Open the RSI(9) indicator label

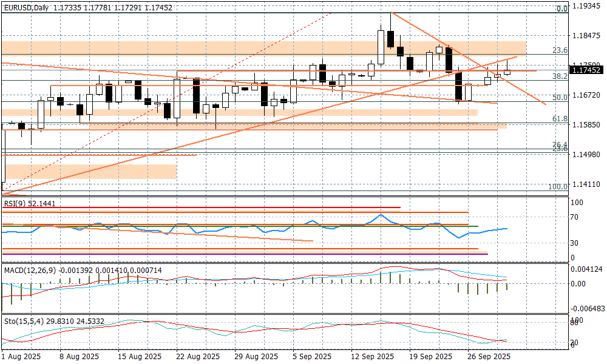coord(29,203)
